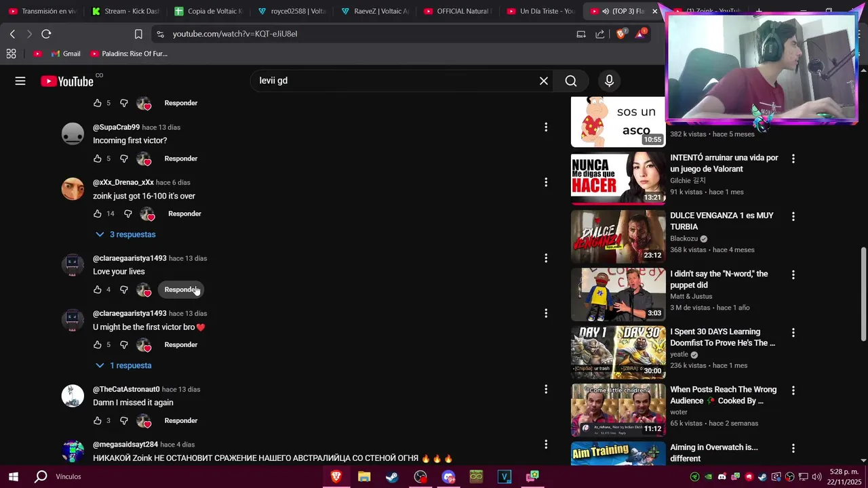Switch to 'royce02588 | Voltaic' tab

[x=292, y=11]
